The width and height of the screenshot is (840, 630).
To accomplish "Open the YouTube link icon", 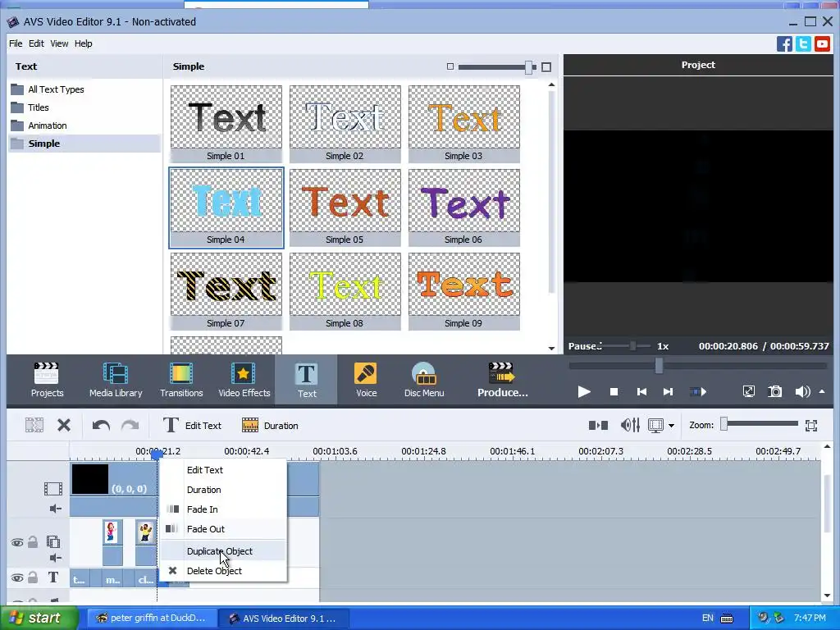I will 822,44.
